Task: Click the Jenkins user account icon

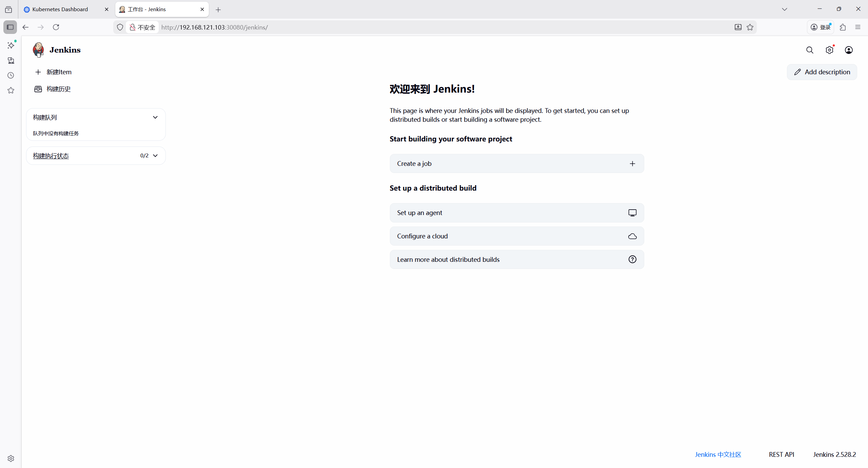Action: point(849,50)
